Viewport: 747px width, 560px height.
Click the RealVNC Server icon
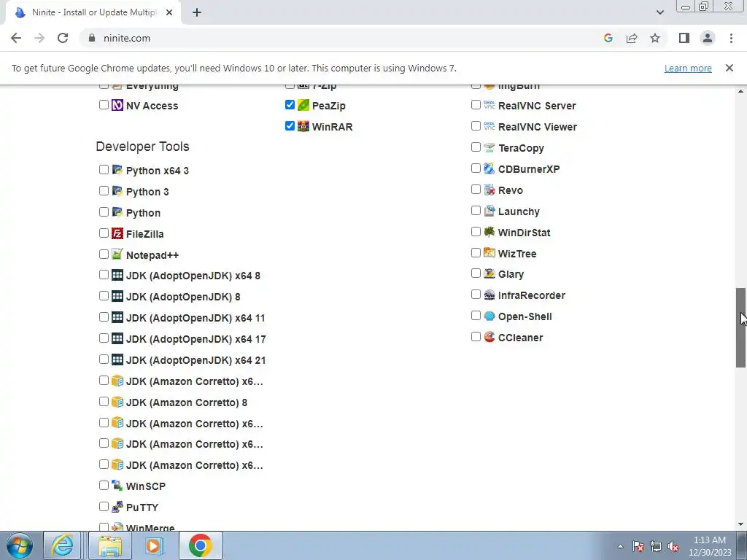(489, 105)
